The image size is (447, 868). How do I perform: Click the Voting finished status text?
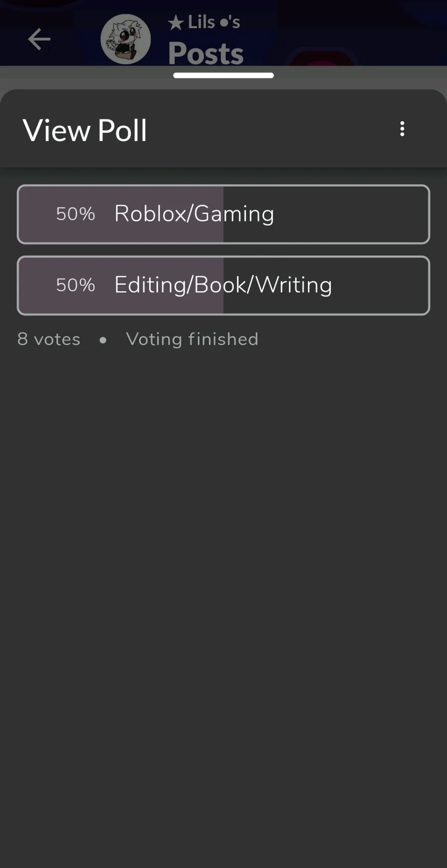pos(192,339)
